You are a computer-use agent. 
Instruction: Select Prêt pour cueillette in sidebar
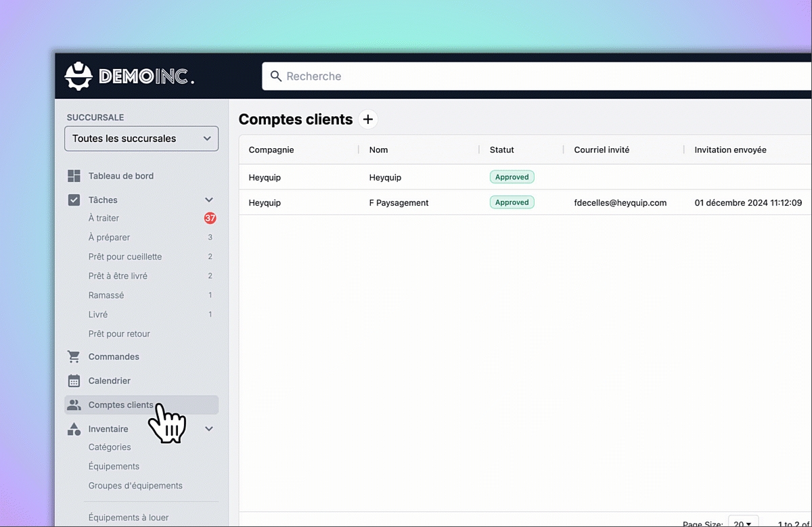pos(125,257)
